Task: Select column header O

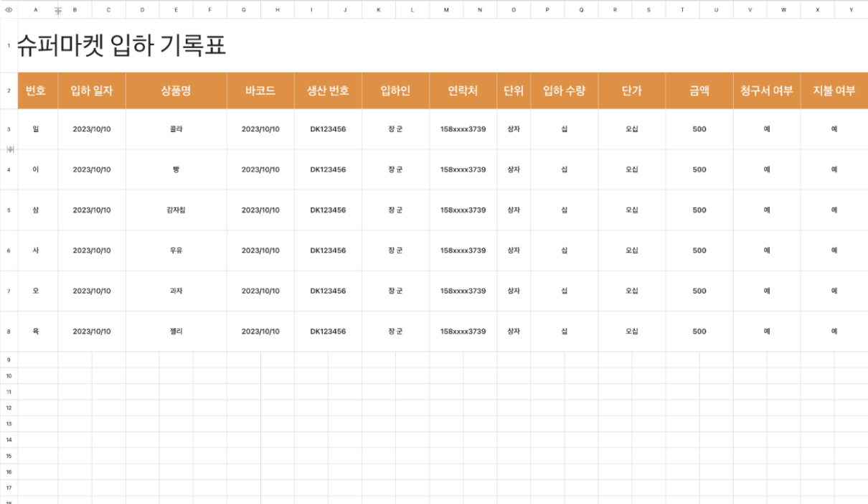Action: tap(514, 9)
